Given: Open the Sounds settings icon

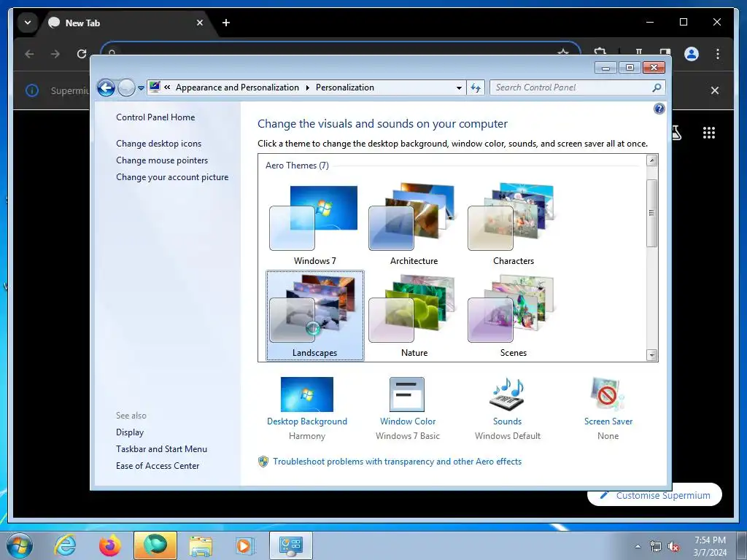Looking at the screenshot, I should tap(507, 394).
